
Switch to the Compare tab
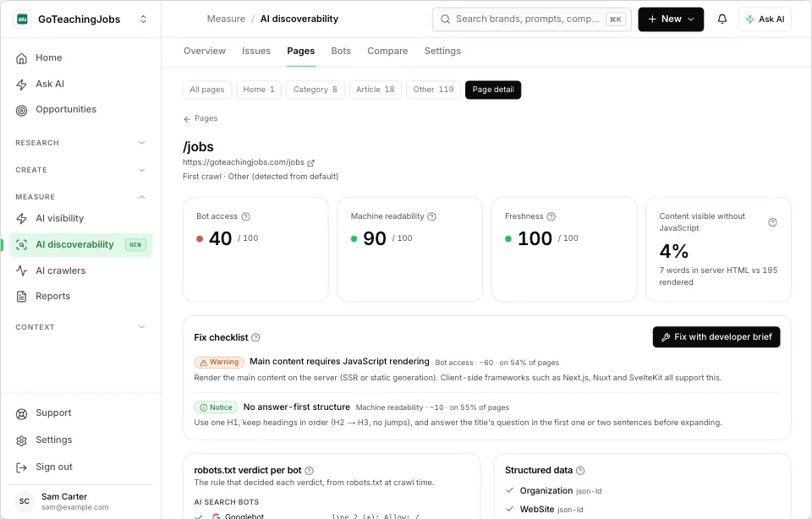(387, 51)
